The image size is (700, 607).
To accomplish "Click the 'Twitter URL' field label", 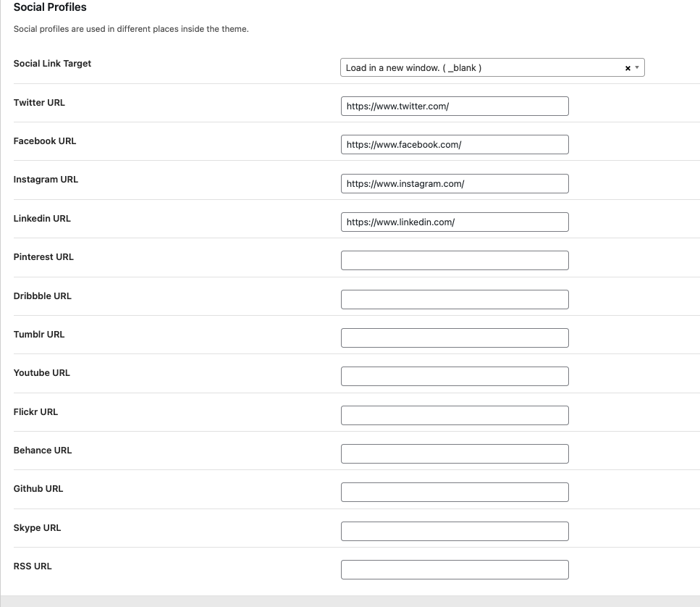I will 39,103.
